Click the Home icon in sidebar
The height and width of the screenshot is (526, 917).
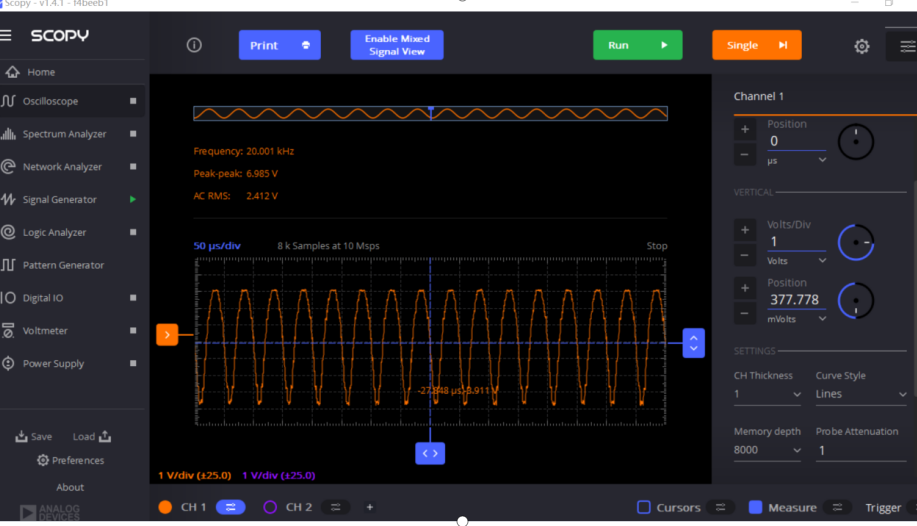tap(12, 72)
